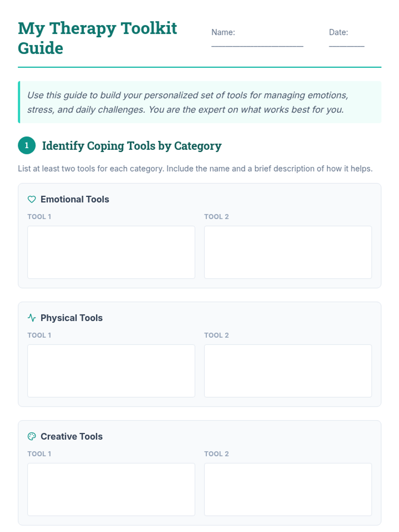Screen dimensions: 399x532
Task: Click the 'List at least two tools' instruction
Action: coord(195,169)
